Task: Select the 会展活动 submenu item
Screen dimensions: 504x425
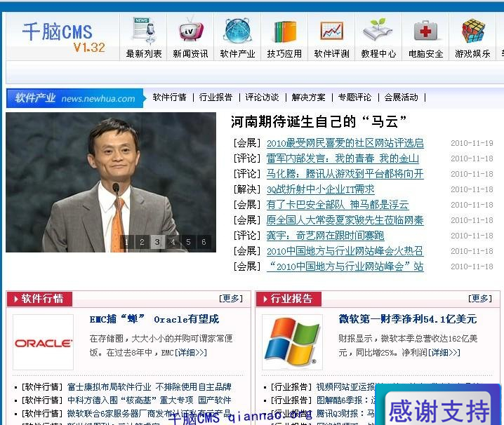Action: (x=401, y=97)
